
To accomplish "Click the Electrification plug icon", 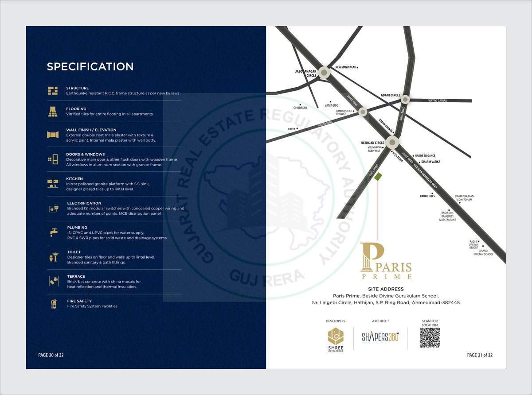I will (54, 209).
